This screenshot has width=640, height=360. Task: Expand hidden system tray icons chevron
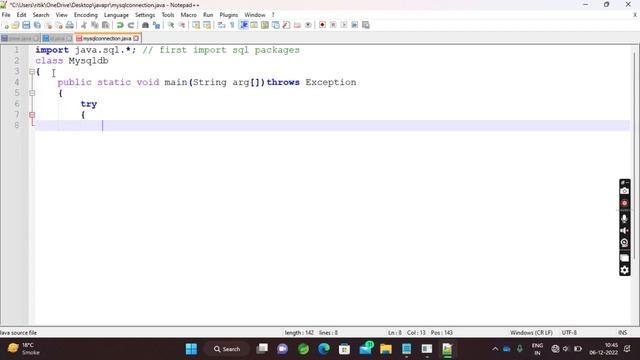click(495, 349)
